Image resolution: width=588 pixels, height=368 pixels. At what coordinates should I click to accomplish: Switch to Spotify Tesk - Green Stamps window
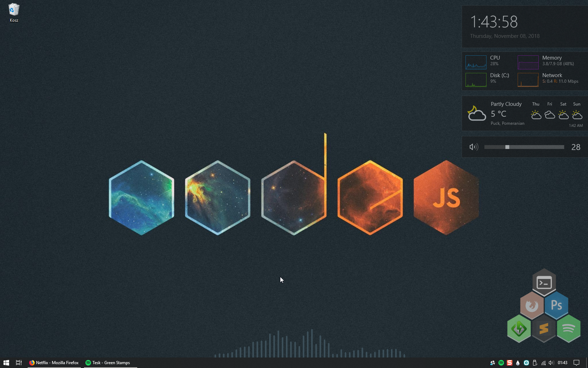pos(108,363)
